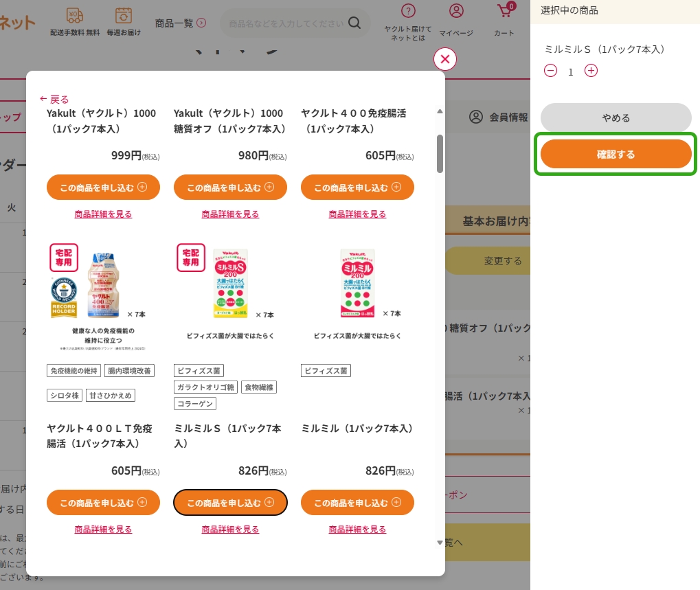Viewport: 700px width, 590px height.
Task: Click the 会員情報 member info icon
Action: click(x=476, y=117)
